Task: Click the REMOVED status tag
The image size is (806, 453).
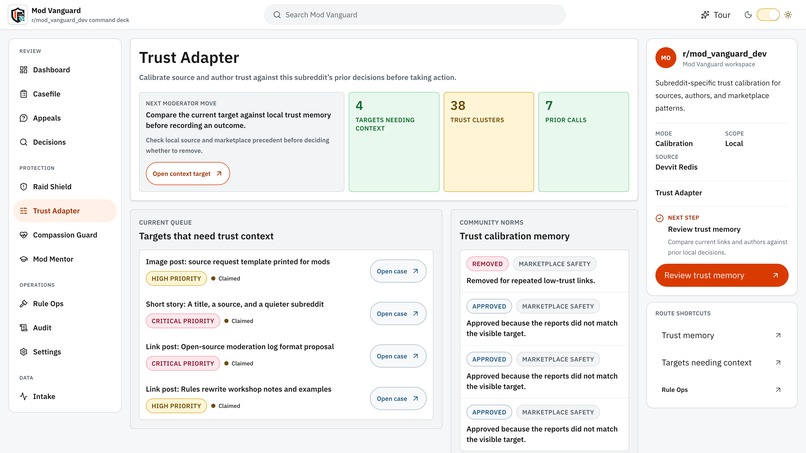Action: pos(487,264)
